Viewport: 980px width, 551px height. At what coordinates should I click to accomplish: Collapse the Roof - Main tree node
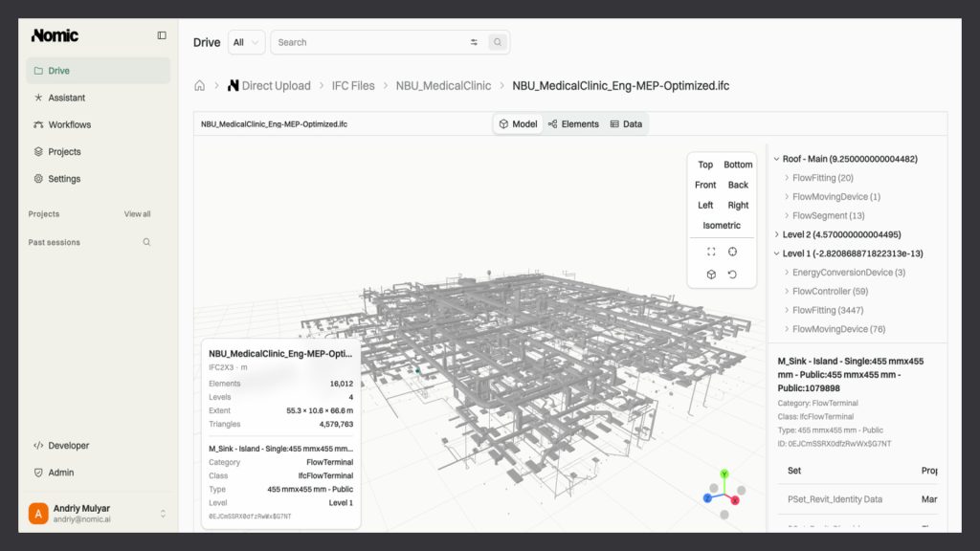[x=777, y=160]
